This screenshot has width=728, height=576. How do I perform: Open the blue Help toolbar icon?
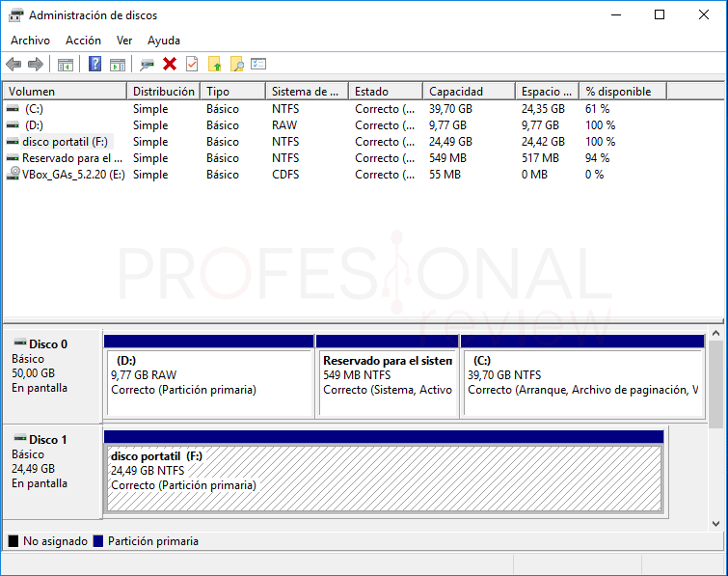94,64
